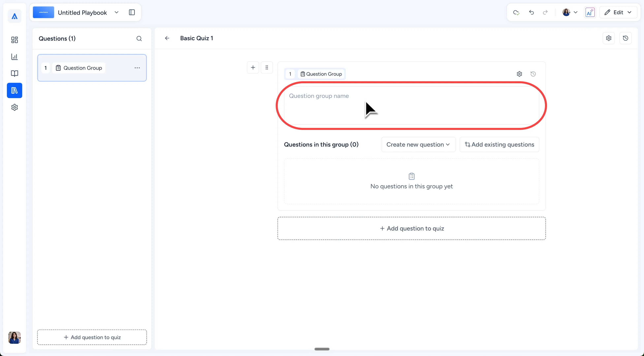Open the dashboard grid icon
The height and width of the screenshot is (356, 644).
point(14,40)
